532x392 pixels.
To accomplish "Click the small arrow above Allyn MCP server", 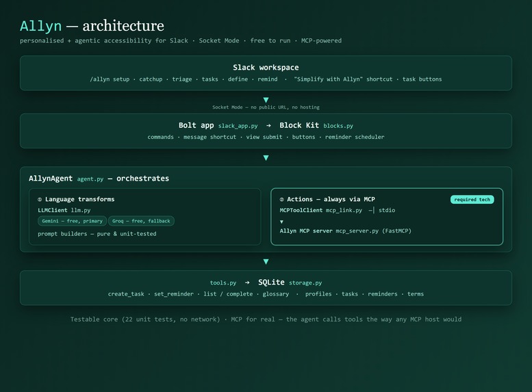I will 281,222.
